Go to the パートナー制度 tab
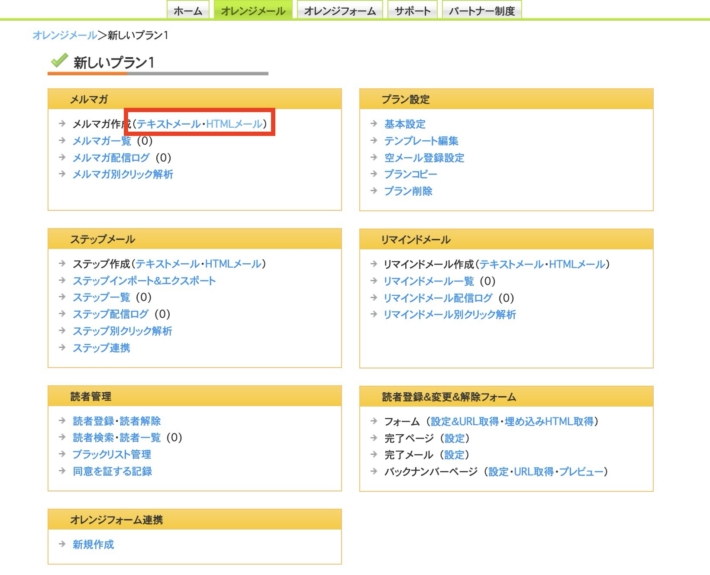The width and height of the screenshot is (710, 575). click(482, 10)
